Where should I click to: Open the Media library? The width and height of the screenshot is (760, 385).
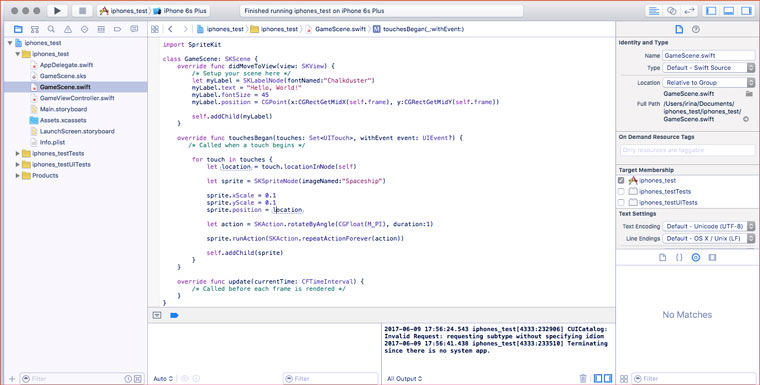click(x=712, y=257)
